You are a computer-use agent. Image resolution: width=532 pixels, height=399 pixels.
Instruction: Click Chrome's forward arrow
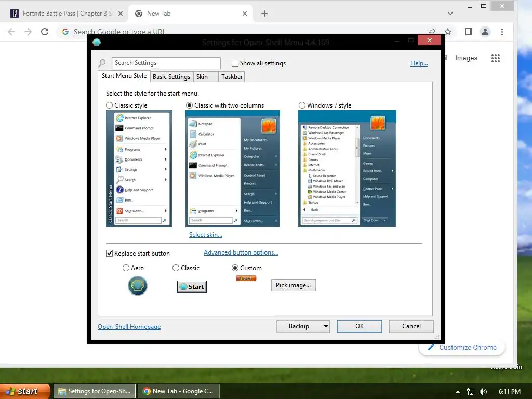click(28, 32)
